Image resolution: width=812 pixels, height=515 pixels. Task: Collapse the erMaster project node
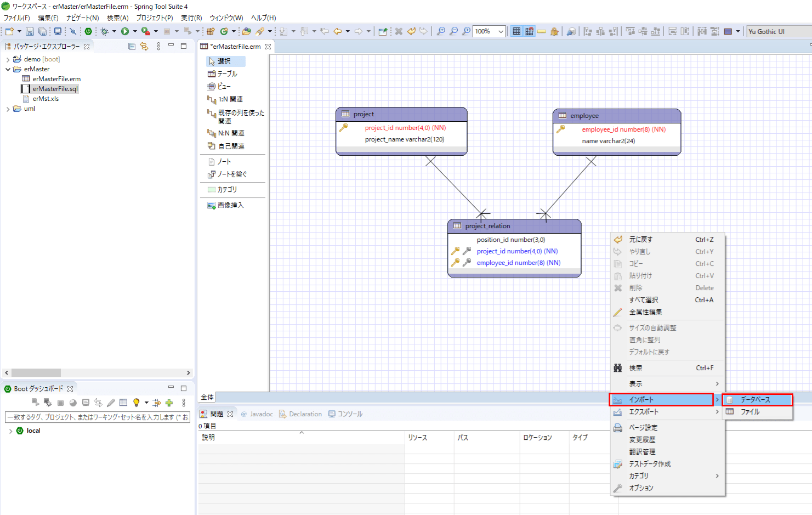tap(8, 69)
